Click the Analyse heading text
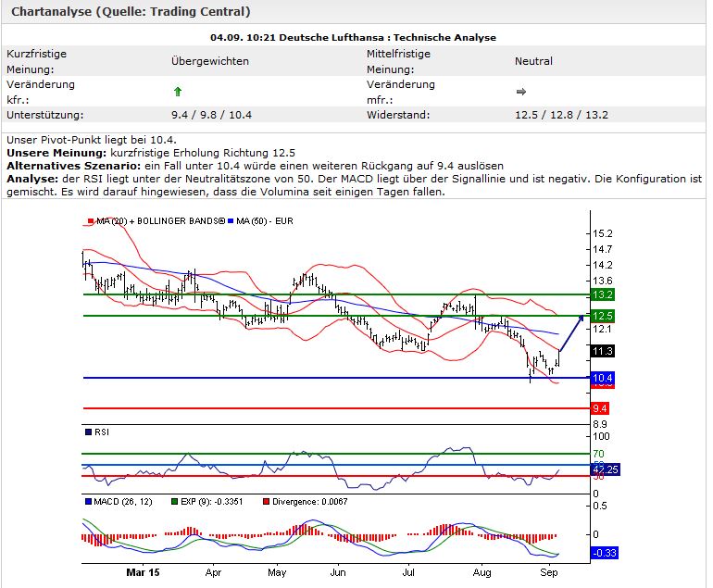Viewport: 713px width, 588px height. [32, 179]
